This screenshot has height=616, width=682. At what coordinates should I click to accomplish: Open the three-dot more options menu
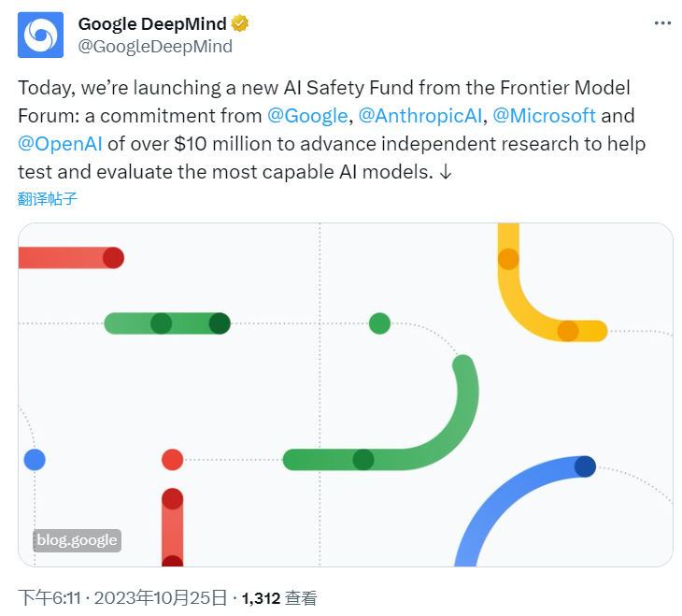coord(661,24)
